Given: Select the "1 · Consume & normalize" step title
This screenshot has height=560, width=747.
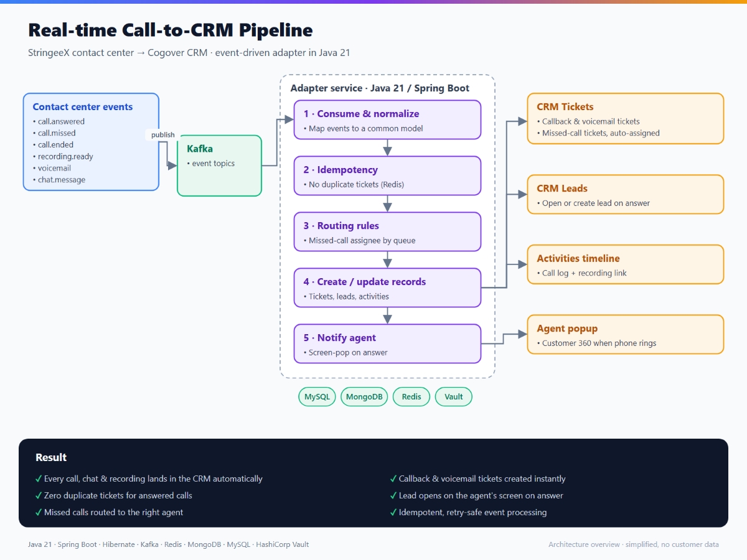Looking at the screenshot, I should 362,114.
